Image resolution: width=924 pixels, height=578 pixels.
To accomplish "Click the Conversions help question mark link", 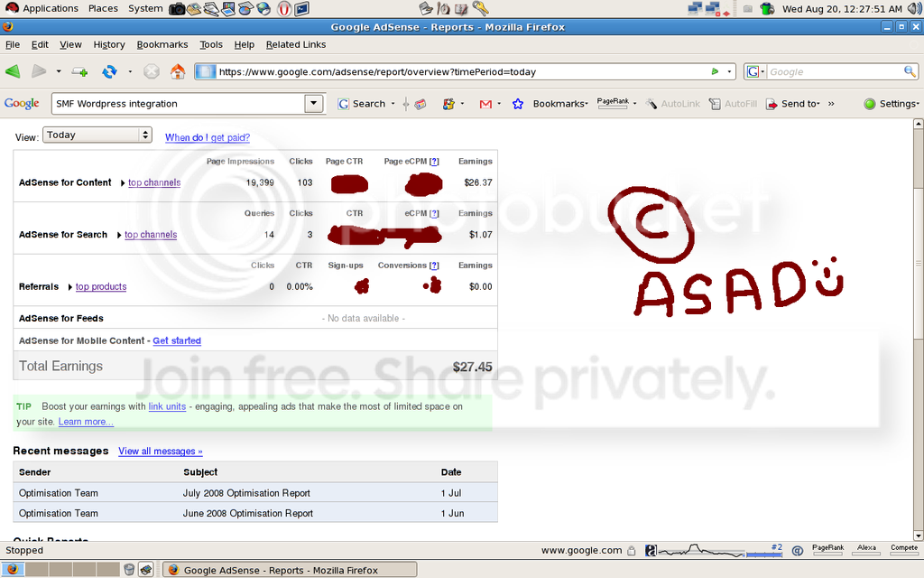I will point(434,265).
